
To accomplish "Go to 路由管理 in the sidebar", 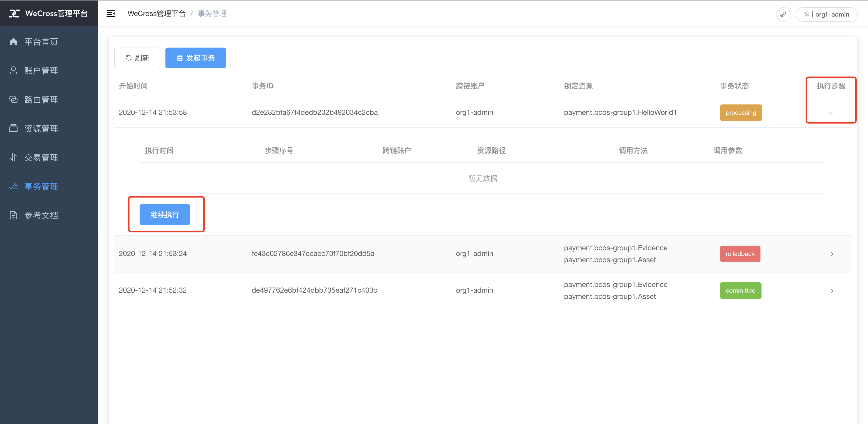I will tap(49, 100).
